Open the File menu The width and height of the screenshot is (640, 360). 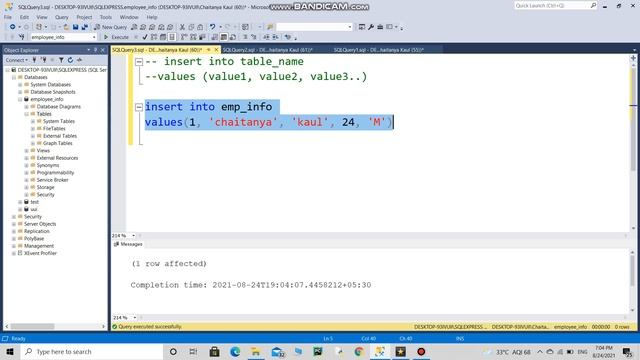[8, 17]
